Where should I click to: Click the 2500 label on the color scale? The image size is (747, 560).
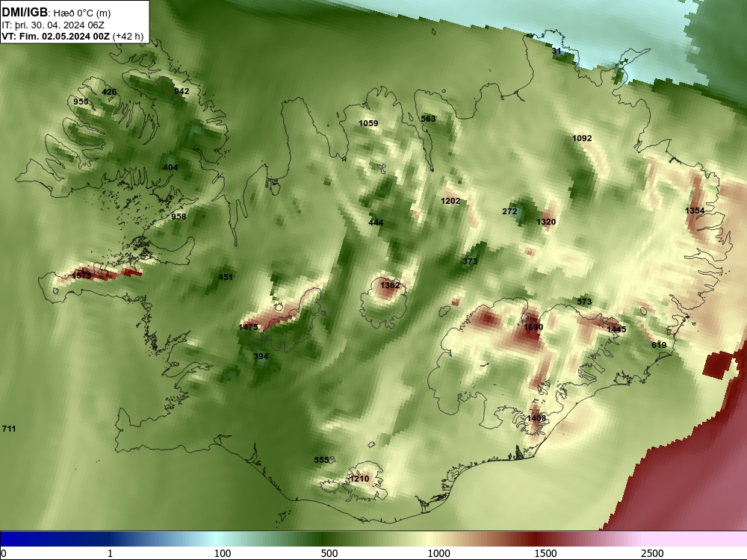click(x=652, y=553)
